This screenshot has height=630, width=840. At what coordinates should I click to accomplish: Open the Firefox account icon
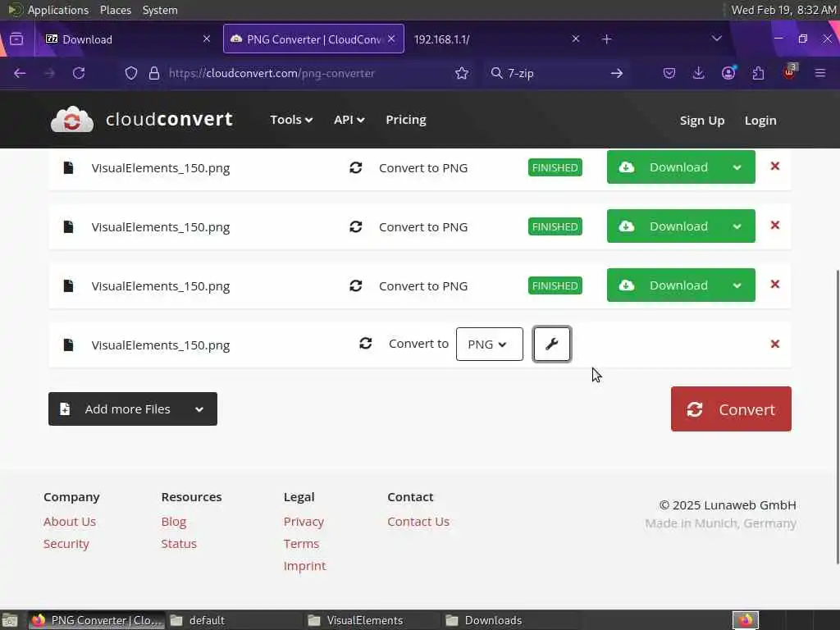coord(728,73)
